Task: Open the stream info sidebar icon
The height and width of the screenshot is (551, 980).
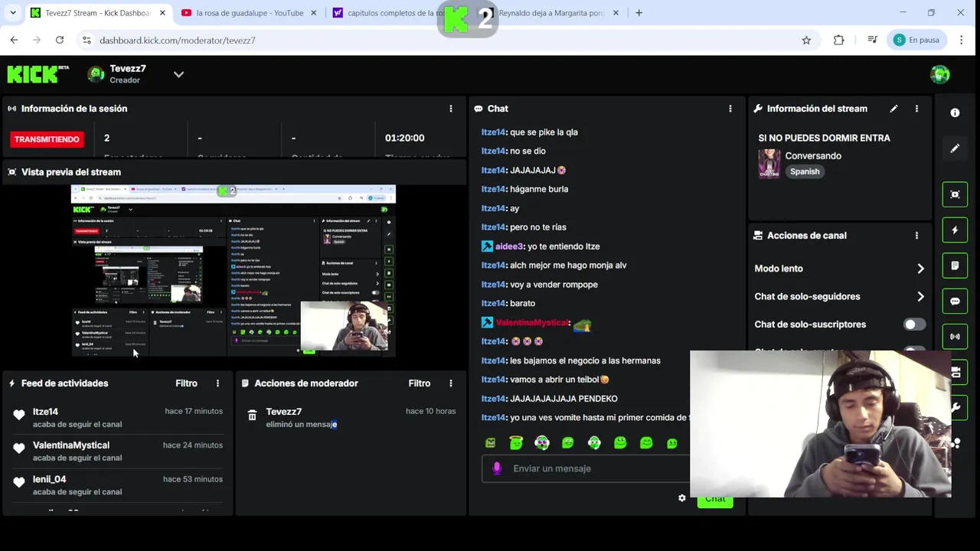Action: 955,112
